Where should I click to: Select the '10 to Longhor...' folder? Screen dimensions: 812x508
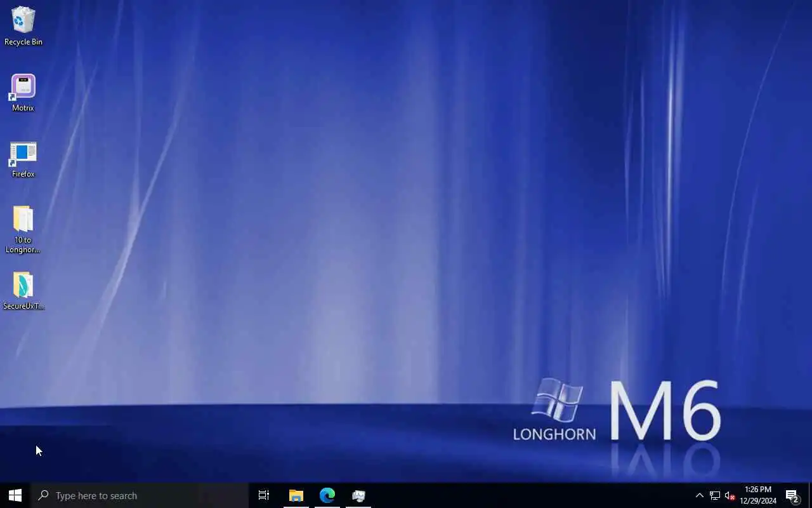23,229
